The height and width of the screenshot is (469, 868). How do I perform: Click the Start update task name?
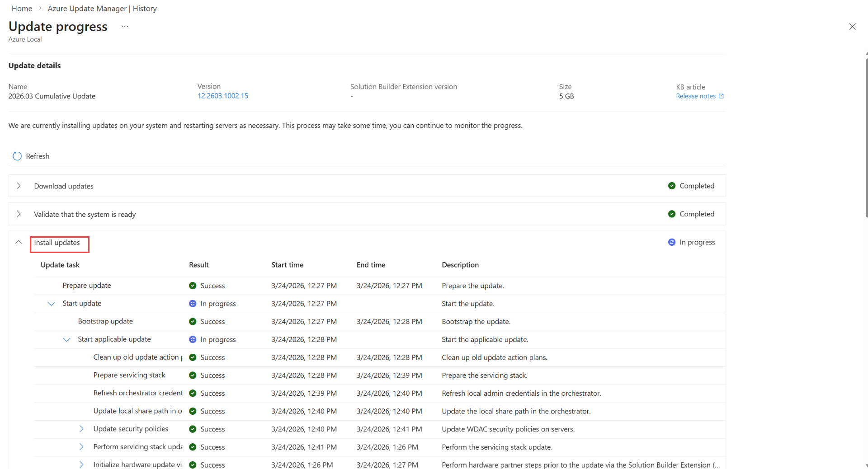pyautogui.click(x=82, y=304)
